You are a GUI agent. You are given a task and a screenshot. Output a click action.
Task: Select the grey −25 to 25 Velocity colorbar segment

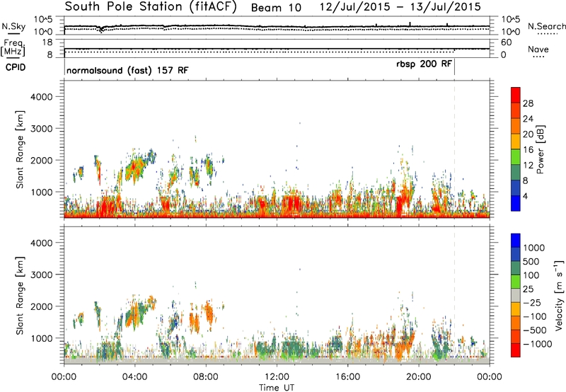point(516,295)
